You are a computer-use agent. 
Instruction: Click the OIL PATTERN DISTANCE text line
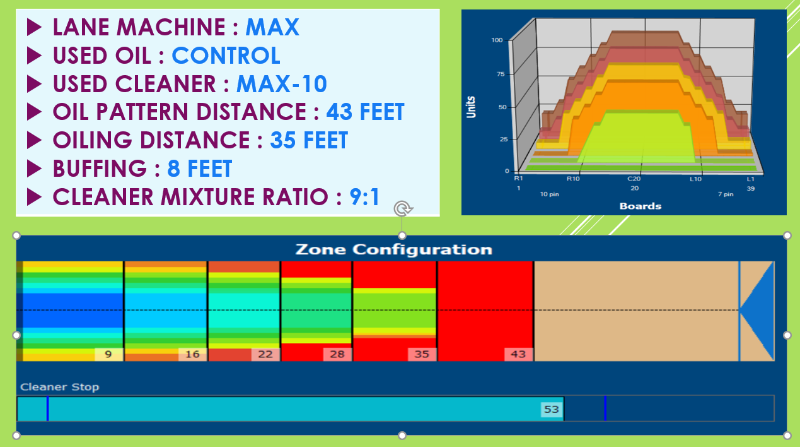215,111
